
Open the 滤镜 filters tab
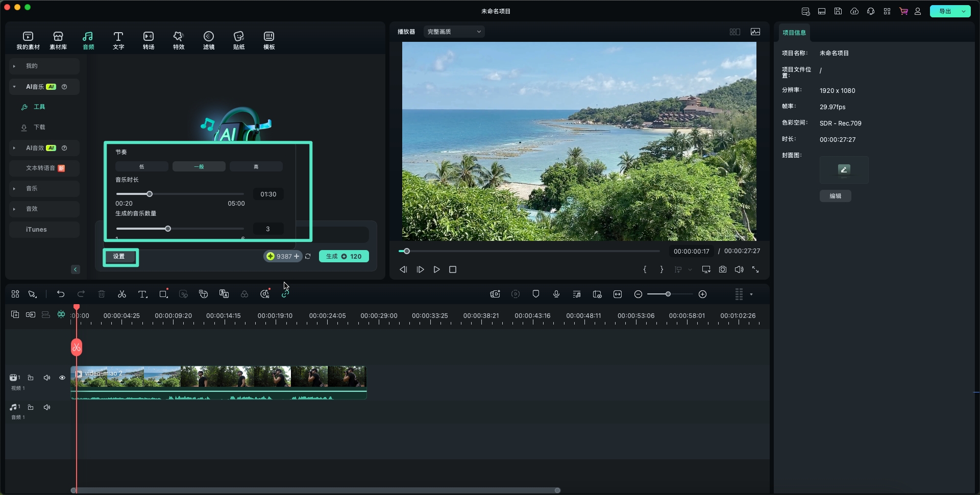coord(209,40)
